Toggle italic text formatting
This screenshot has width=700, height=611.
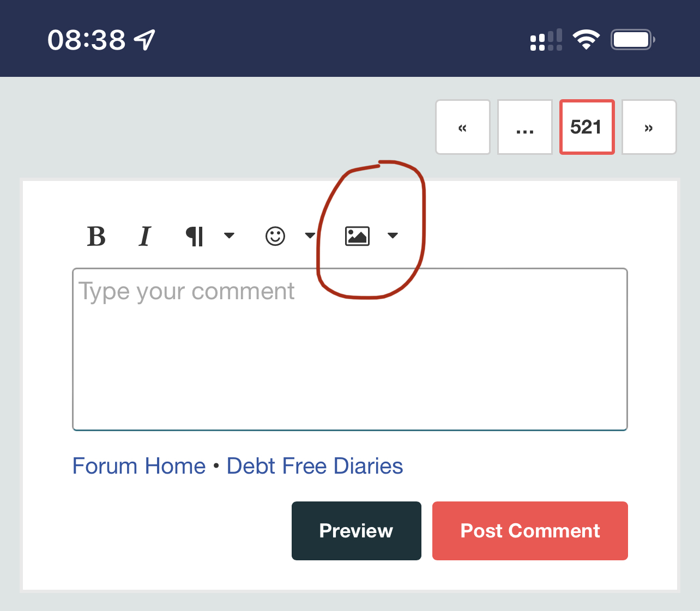click(x=144, y=237)
